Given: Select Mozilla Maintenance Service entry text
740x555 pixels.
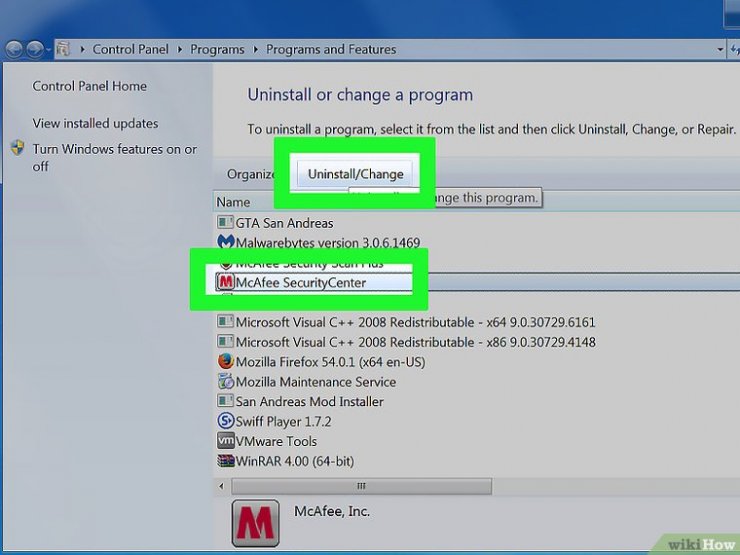Looking at the screenshot, I should pyautogui.click(x=316, y=382).
